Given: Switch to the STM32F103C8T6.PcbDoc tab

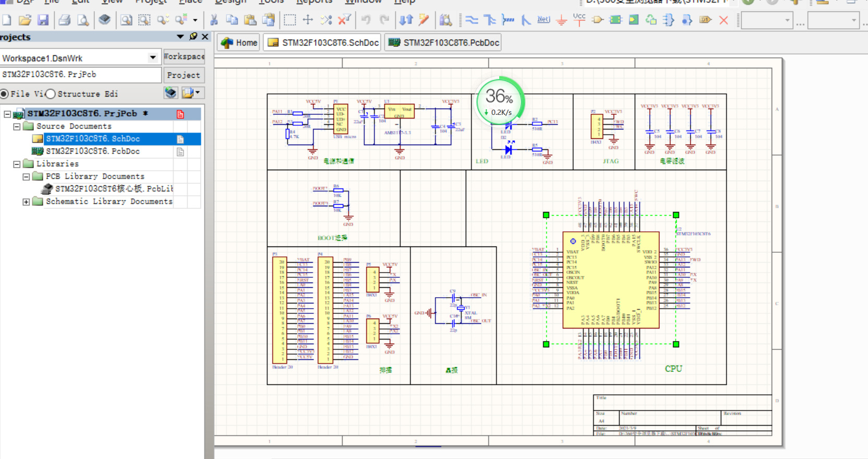Looking at the screenshot, I should click(x=443, y=43).
